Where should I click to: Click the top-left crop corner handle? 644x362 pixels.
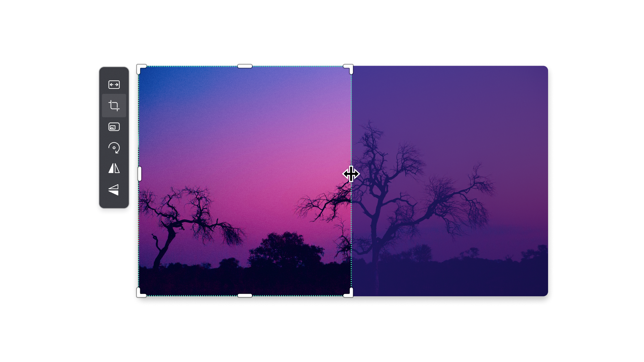141,69
